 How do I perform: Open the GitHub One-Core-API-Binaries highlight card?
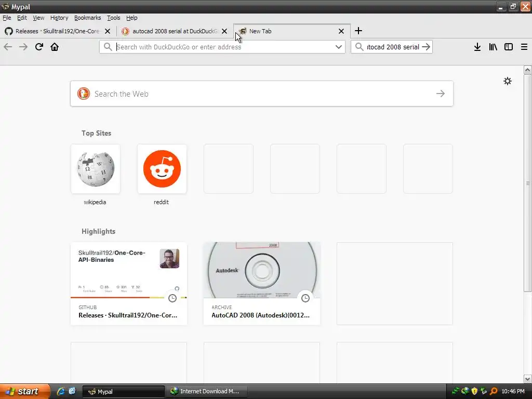coord(129,284)
